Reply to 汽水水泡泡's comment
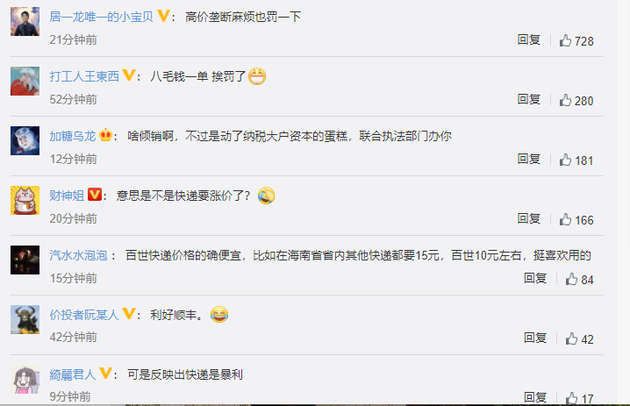The width and height of the screenshot is (630, 406). point(535,278)
